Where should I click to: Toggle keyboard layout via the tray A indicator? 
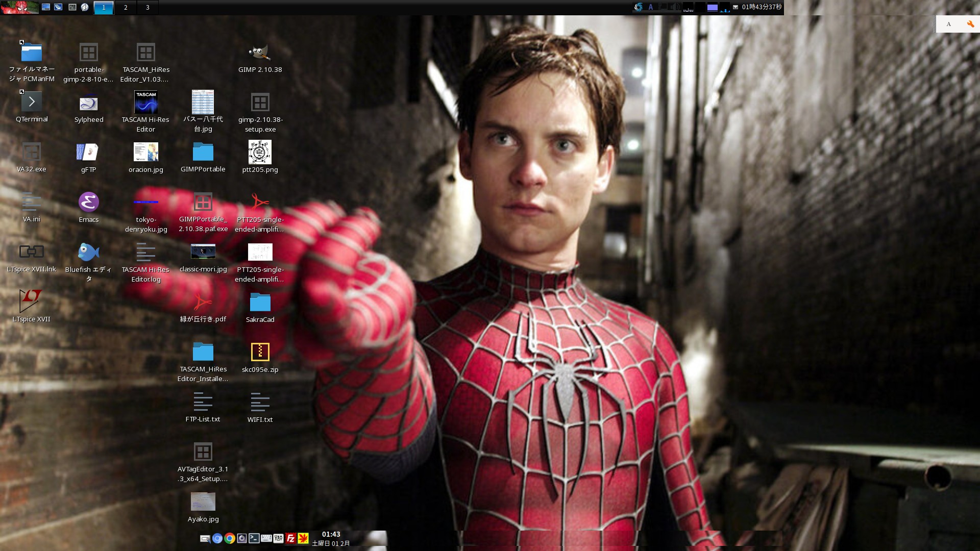[650, 7]
